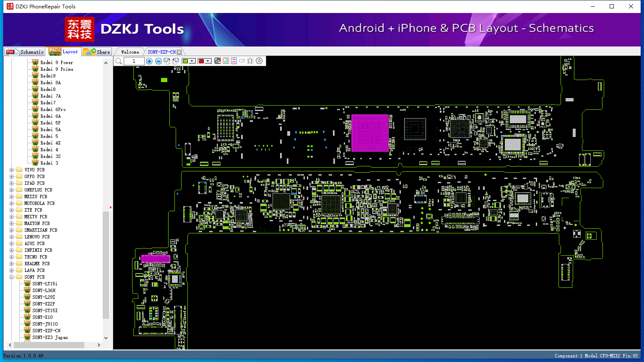Switch to the Schematic tab
644x362 pixels.
pyautogui.click(x=25, y=52)
